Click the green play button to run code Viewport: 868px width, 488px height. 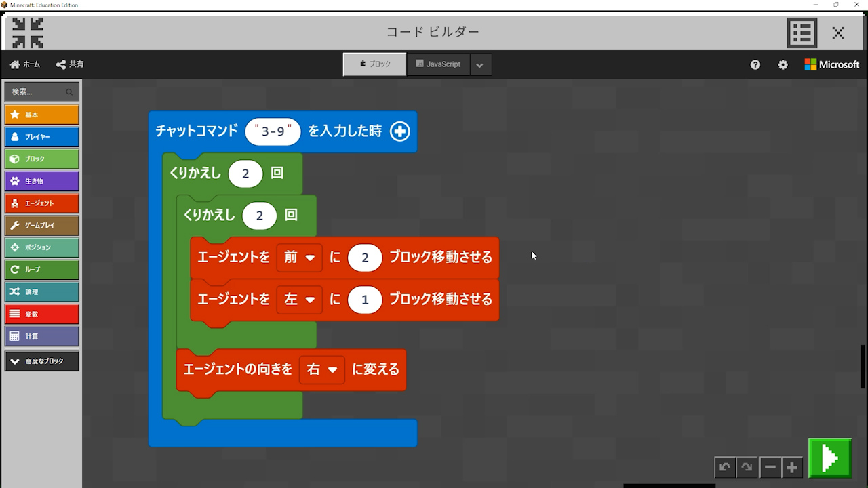click(829, 458)
